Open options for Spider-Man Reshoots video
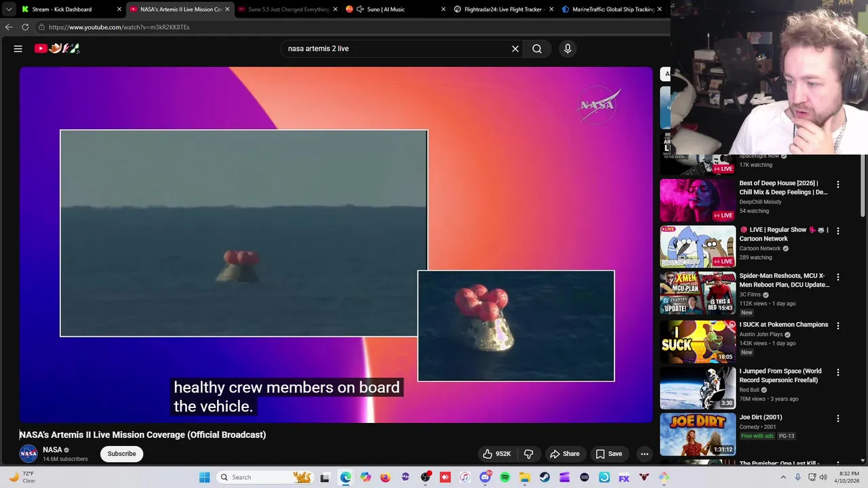The image size is (868, 488). (838, 277)
